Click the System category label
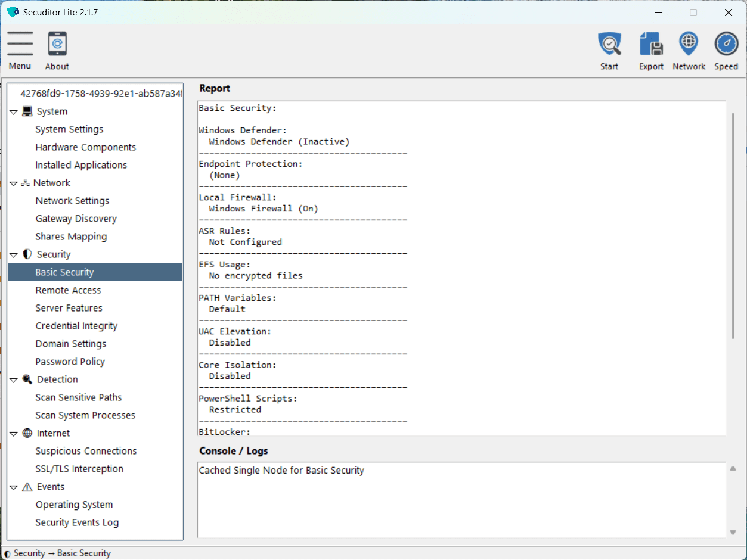This screenshot has width=747, height=560. [52, 111]
